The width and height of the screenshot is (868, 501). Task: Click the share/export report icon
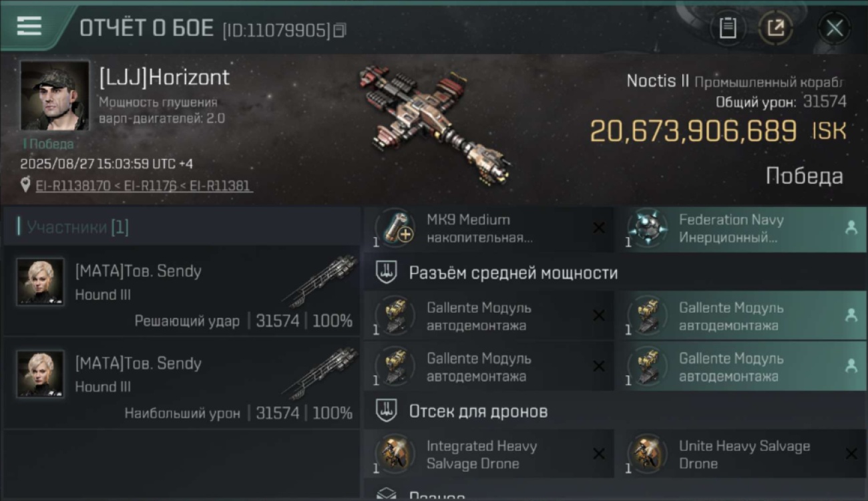[775, 28]
